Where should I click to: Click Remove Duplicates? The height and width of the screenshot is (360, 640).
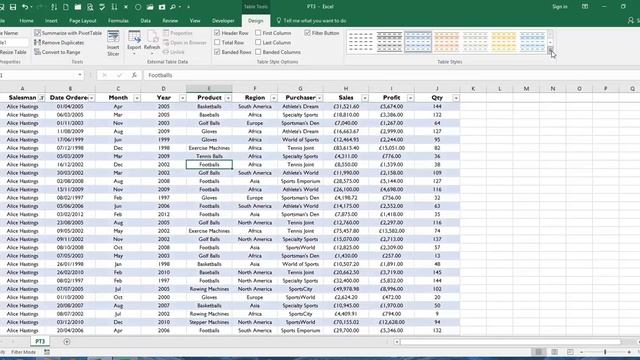point(59,42)
